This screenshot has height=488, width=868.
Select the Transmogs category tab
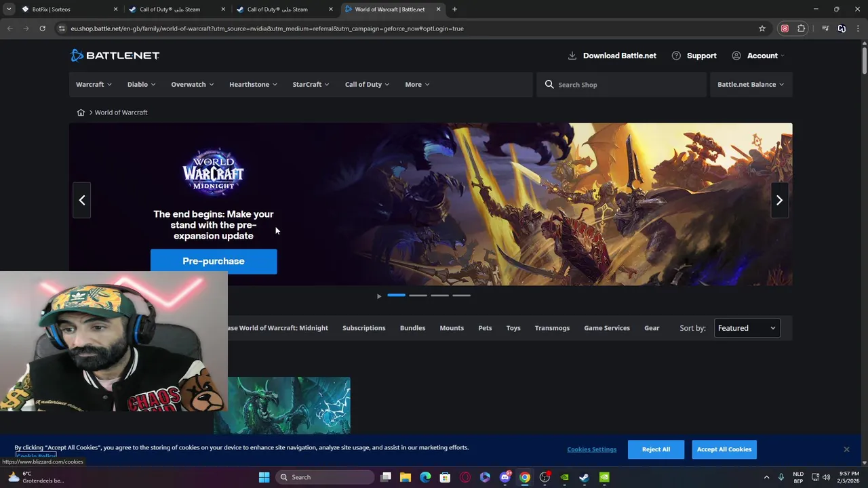point(552,328)
